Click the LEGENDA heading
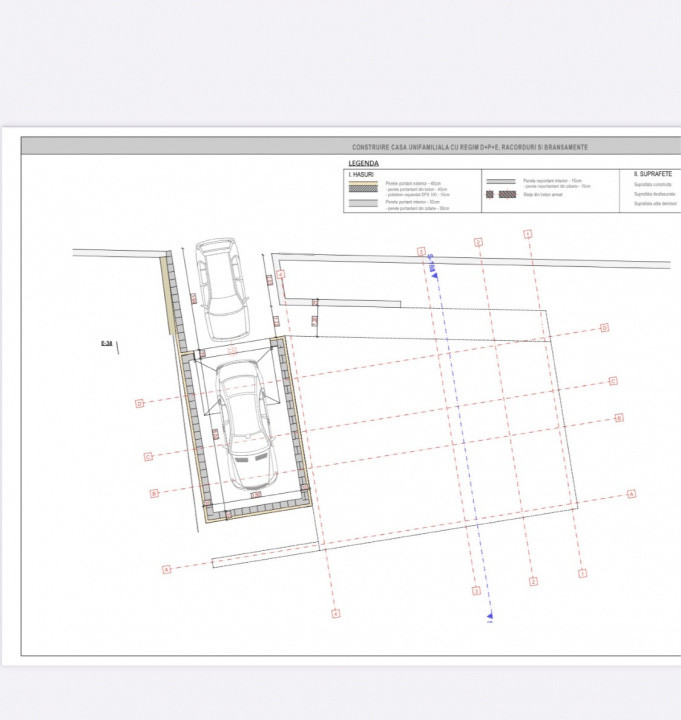 363,162
